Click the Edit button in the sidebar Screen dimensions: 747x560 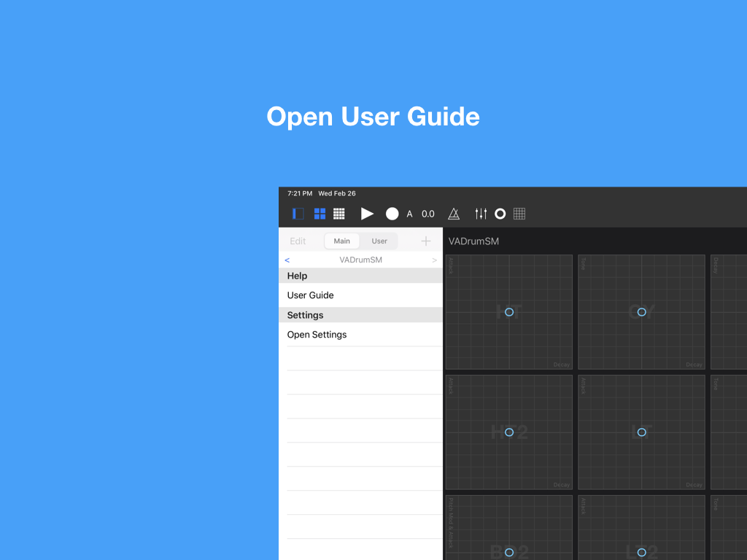[298, 241]
